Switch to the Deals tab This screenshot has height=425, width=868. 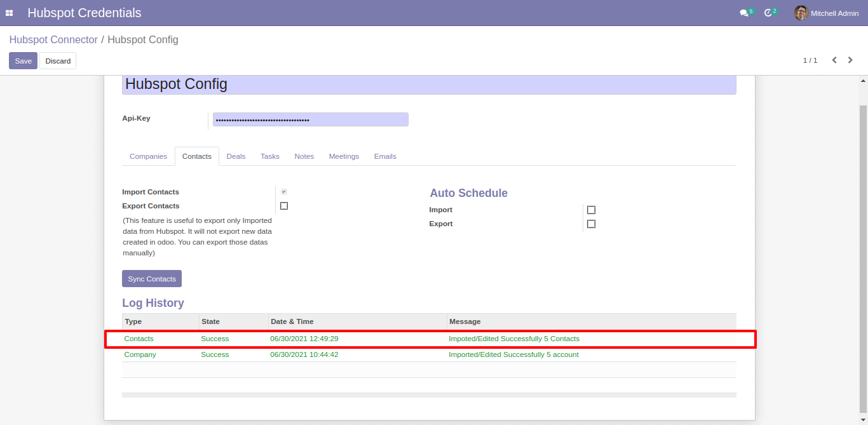(236, 156)
